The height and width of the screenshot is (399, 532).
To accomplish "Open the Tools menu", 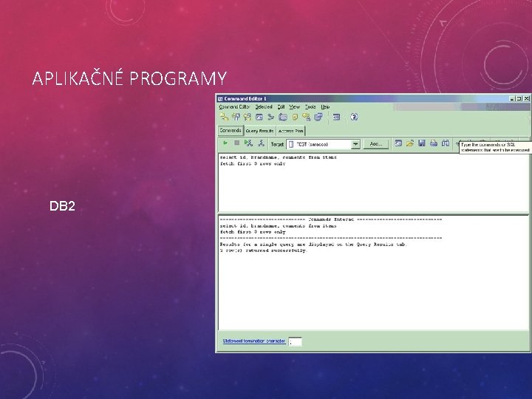I will pyautogui.click(x=310, y=106).
